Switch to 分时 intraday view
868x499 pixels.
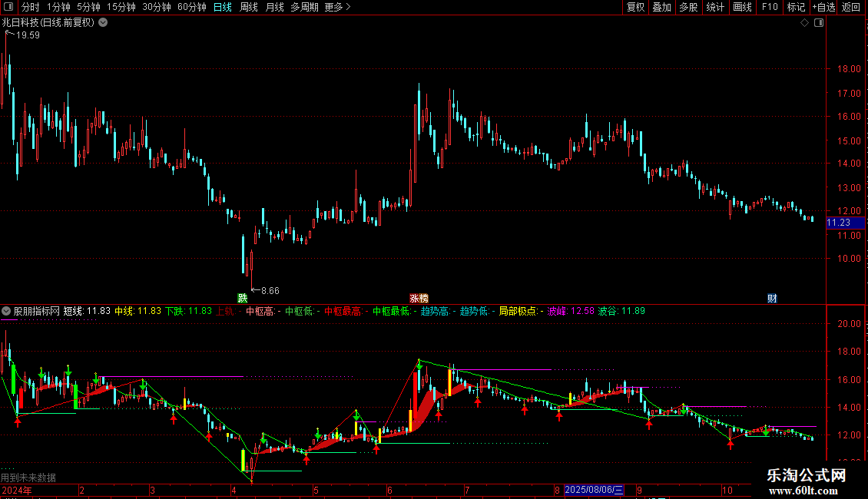(x=31, y=7)
